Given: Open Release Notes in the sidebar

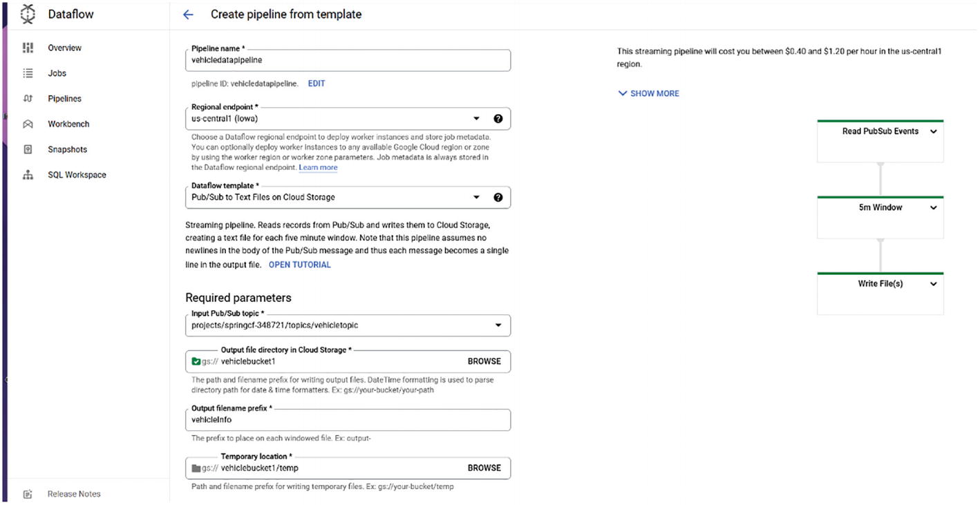Looking at the screenshot, I should coord(73,494).
